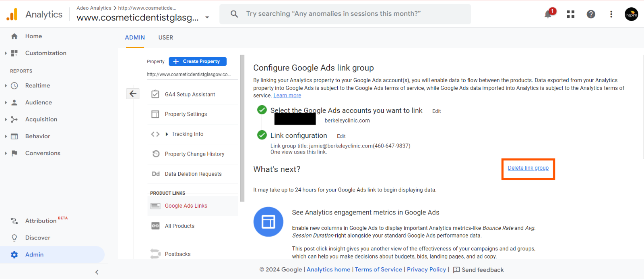This screenshot has height=279, width=644.
Task: Click the Customization dashboard icon
Action: (x=14, y=53)
